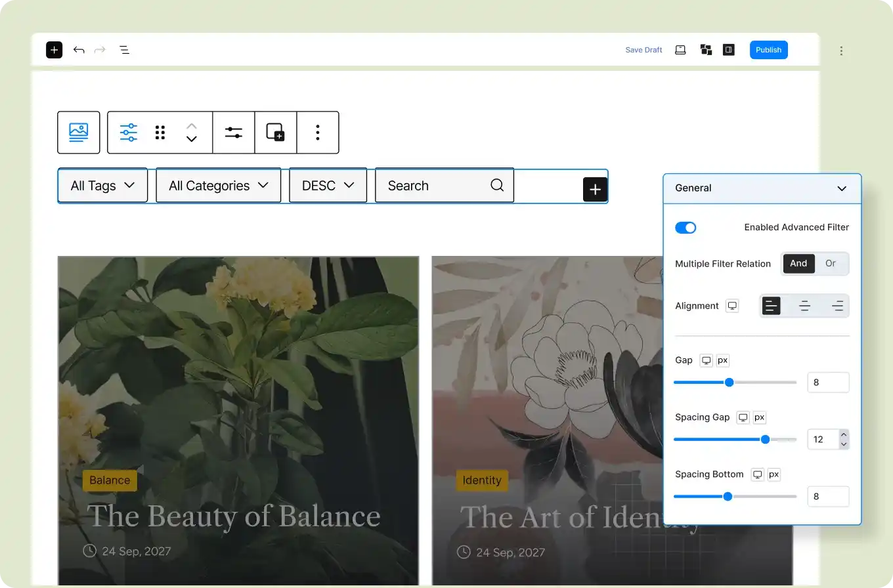Viewport: 893px width, 588px height.
Task: Expand the DESC sort order dropdown
Action: click(x=328, y=186)
